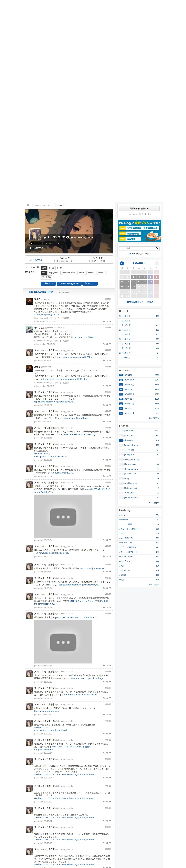The image size is (186, 868).
Task: Open the 2024年05月 archive
Action: click(129, 385)
